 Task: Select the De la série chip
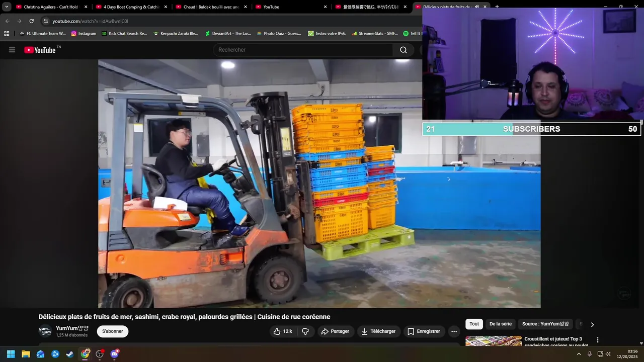501,324
